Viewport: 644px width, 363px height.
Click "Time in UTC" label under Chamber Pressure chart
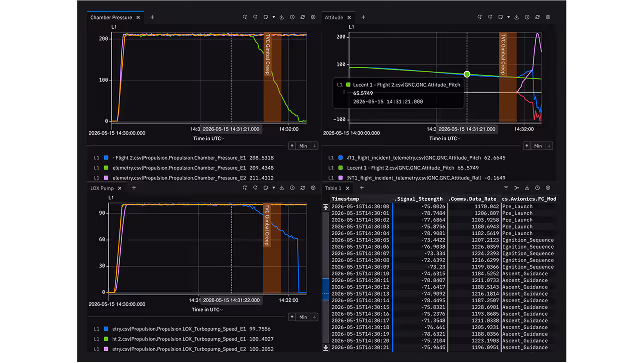click(x=208, y=138)
